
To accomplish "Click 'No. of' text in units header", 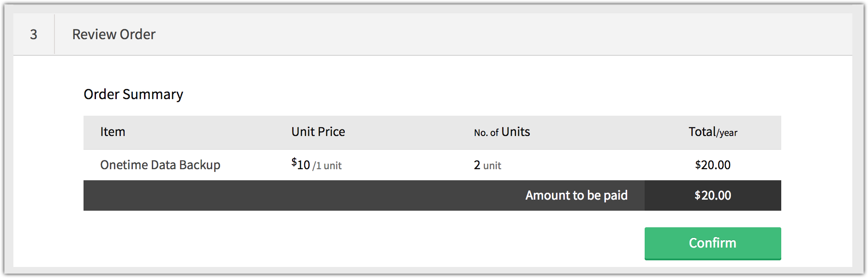I will [x=486, y=133].
